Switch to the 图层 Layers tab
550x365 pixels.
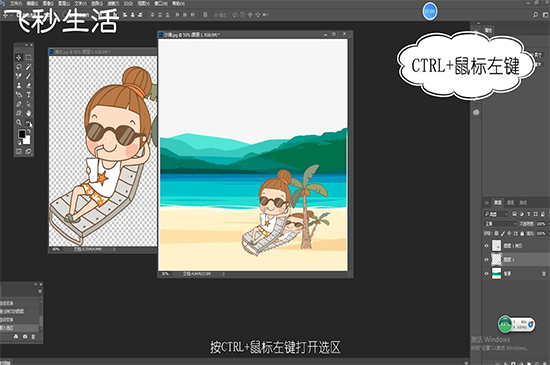pyautogui.click(x=498, y=203)
